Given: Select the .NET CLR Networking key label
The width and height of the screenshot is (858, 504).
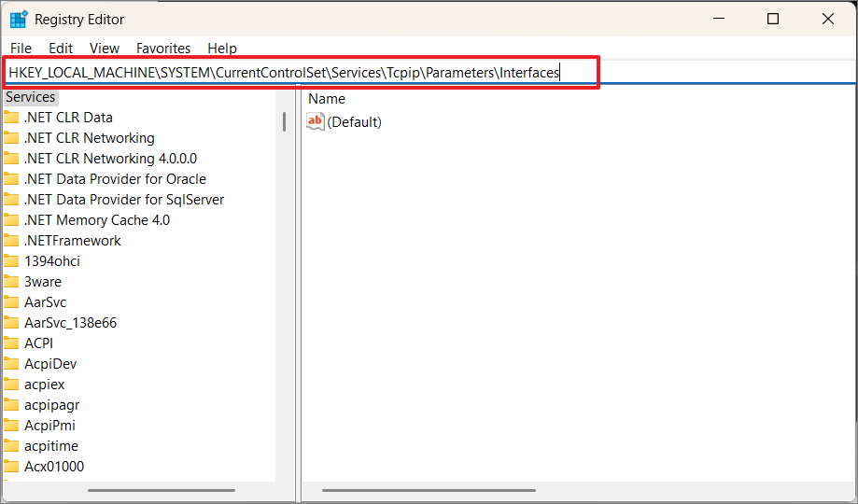Looking at the screenshot, I should 90,138.
